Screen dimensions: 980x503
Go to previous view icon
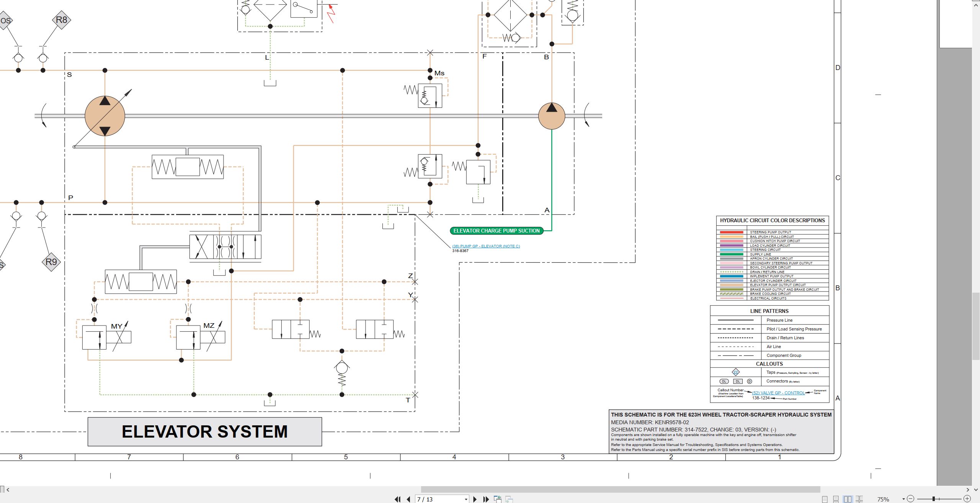(x=498, y=499)
